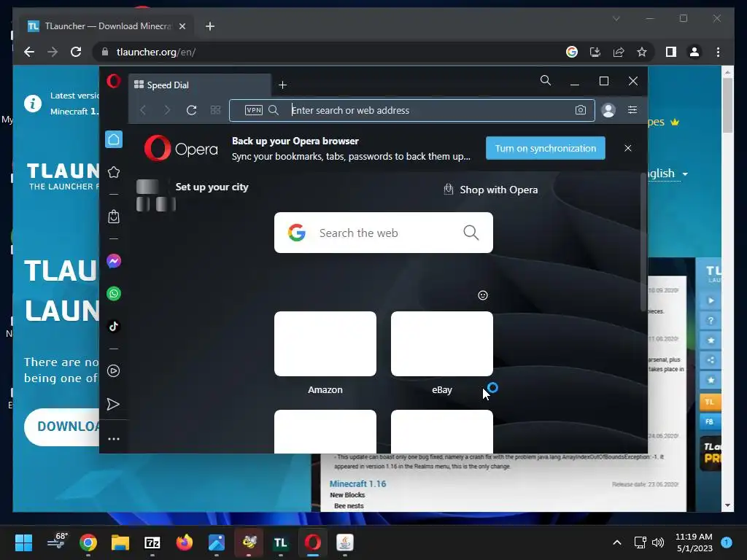Click Chrome's install app icon
This screenshot has width=747, height=560.
tap(595, 52)
